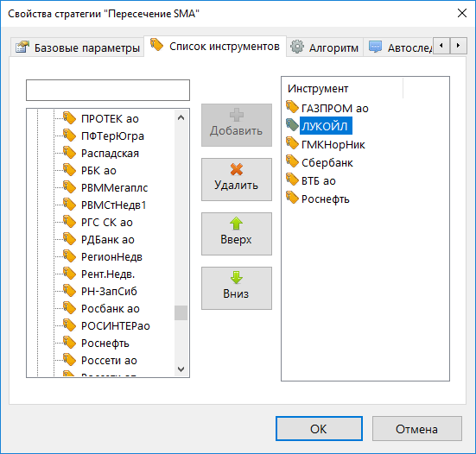This screenshot has width=476, height=454.
Task: Open the Базовые параметры tab
Action: pos(78,47)
